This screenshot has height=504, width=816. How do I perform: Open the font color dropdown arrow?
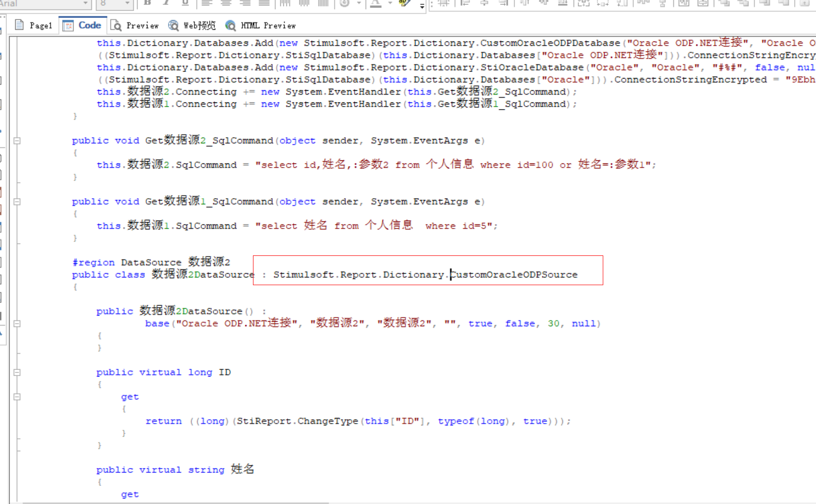pos(389,4)
